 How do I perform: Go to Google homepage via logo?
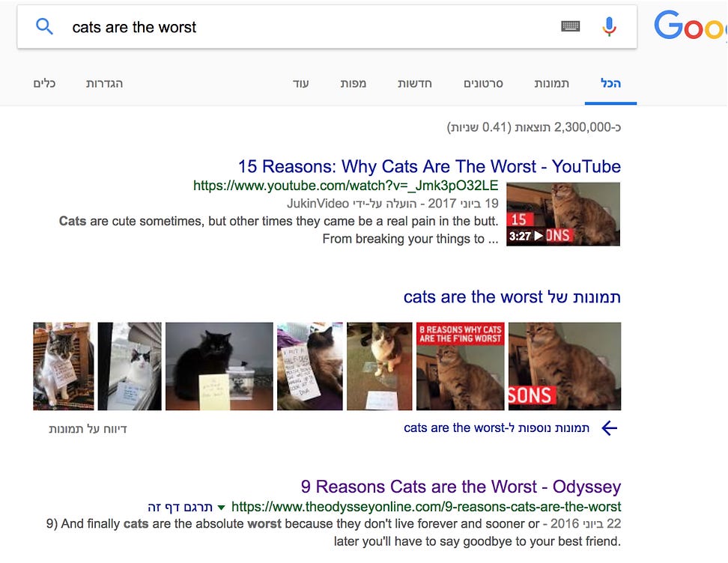pyautogui.click(x=691, y=26)
